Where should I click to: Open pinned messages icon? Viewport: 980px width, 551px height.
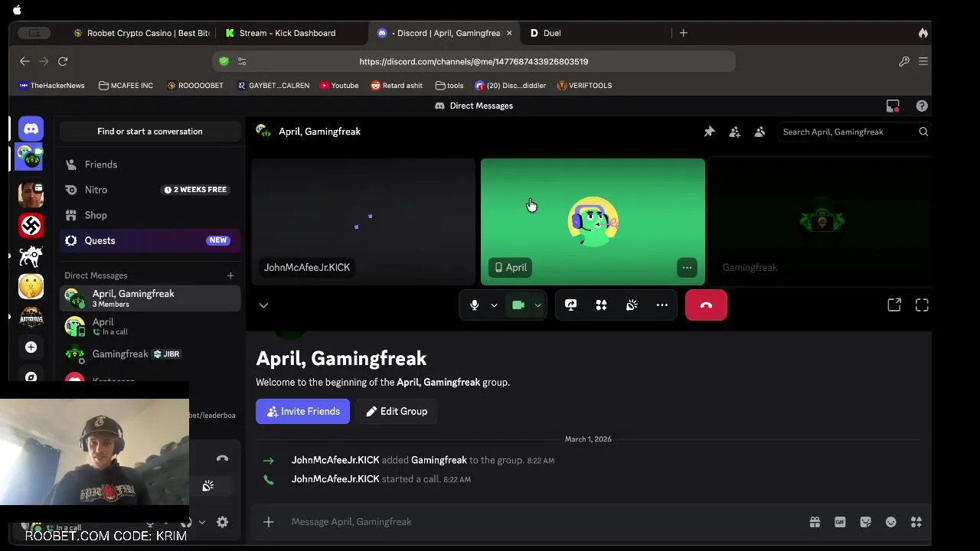[x=709, y=132]
